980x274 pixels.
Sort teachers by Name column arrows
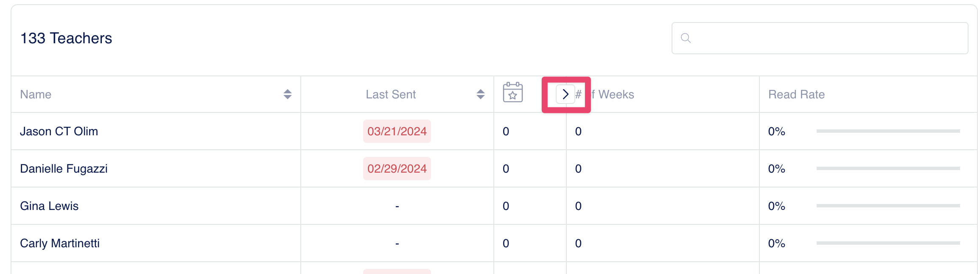287,94
